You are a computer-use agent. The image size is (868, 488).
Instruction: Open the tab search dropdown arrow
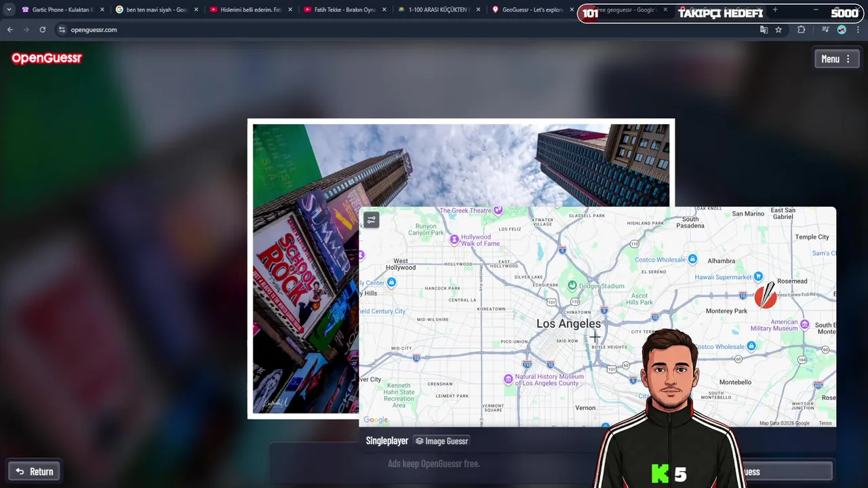tap(9, 9)
